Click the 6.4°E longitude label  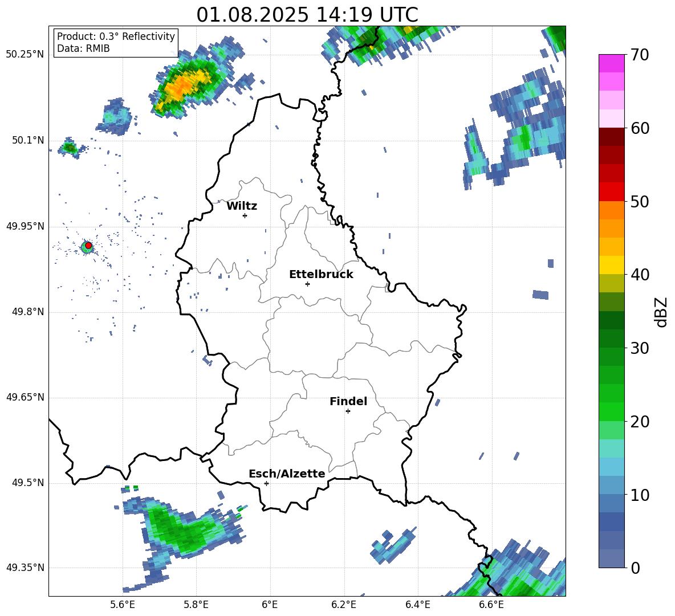click(417, 605)
